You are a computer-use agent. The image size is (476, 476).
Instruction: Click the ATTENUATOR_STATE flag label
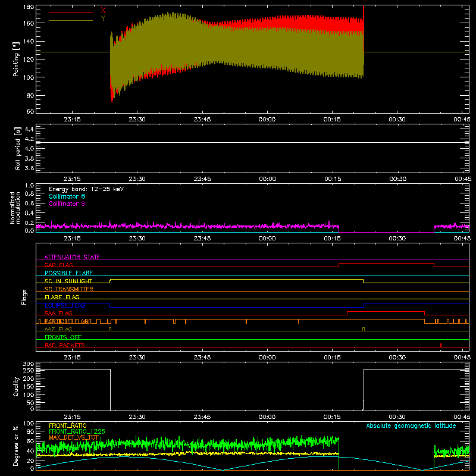[72, 257]
